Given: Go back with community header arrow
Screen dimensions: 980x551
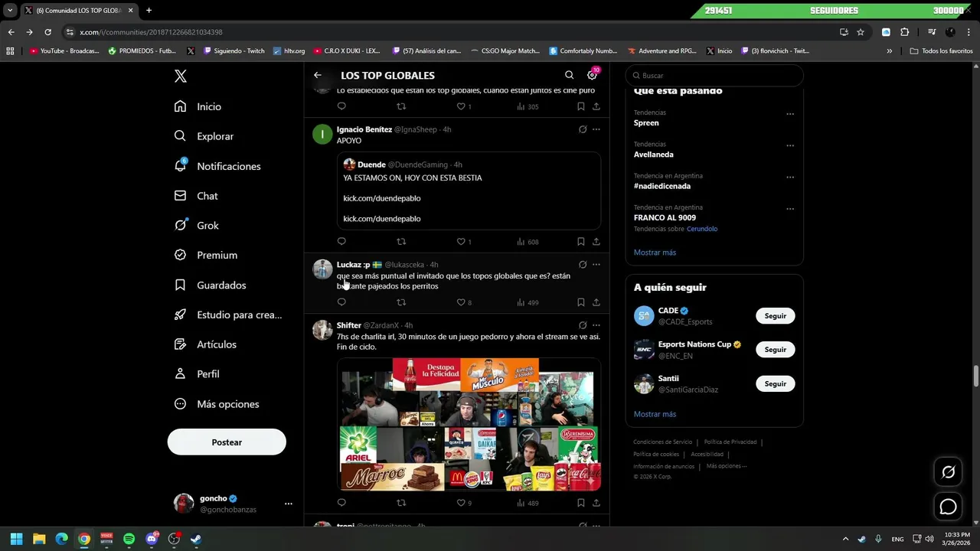Looking at the screenshot, I should tap(318, 75).
